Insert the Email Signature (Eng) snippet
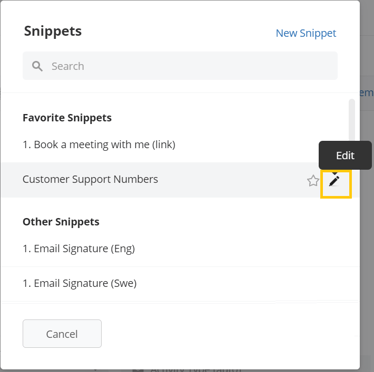The width and height of the screenshot is (374, 372). 180,249
